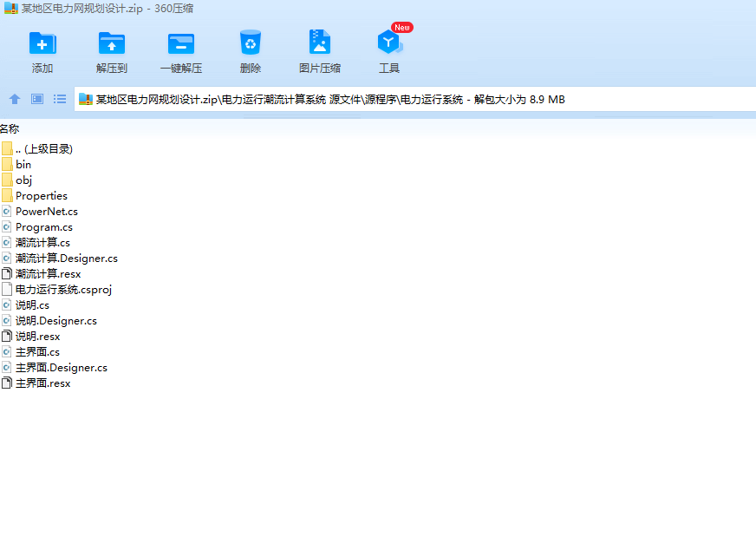This screenshot has width=756, height=550.
Task: Click the C# file icon beside PowerNet.cs
Action: pos(6,212)
